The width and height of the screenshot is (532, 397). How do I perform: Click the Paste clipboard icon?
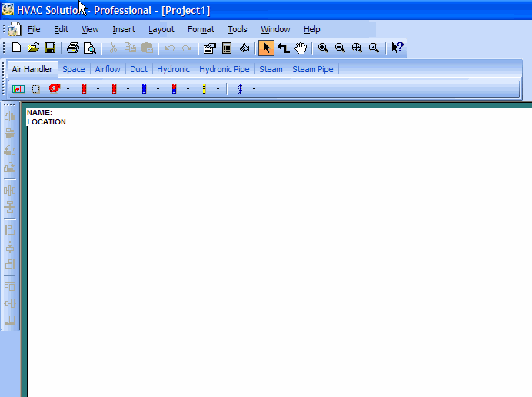click(x=147, y=48)
